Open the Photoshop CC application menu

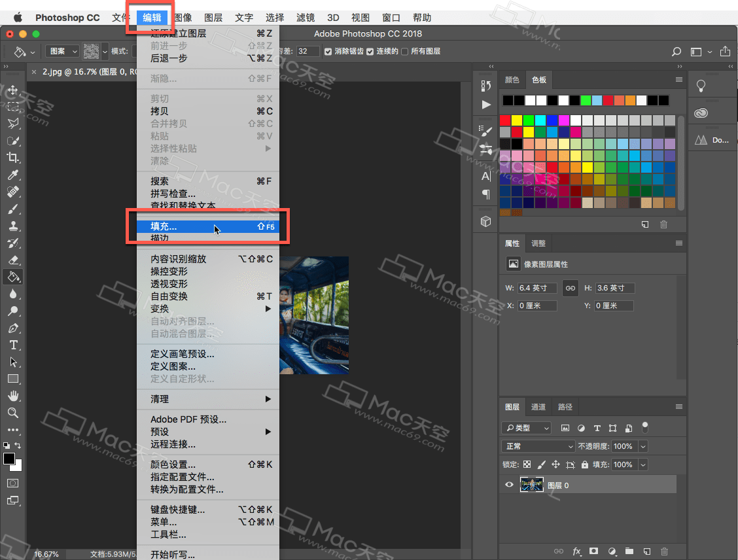click(67, 18)
